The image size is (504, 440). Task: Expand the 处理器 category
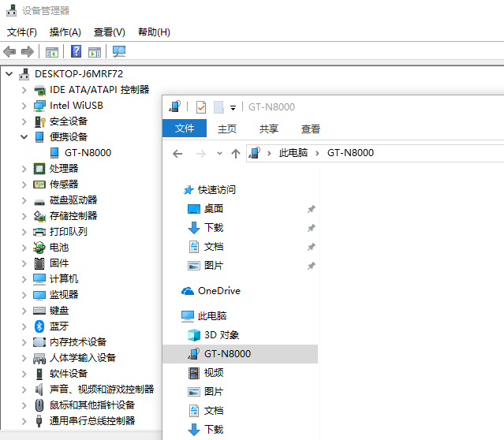coord(24,168)
